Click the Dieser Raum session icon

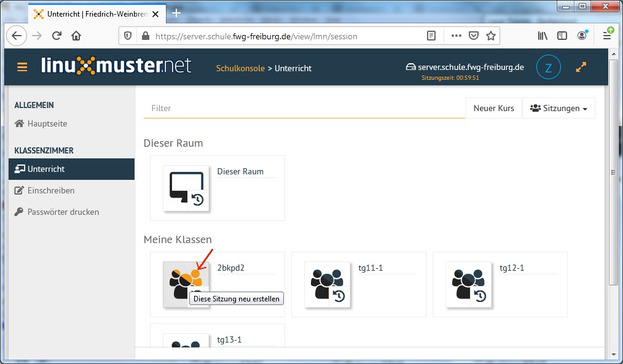(x=186, y=188)
